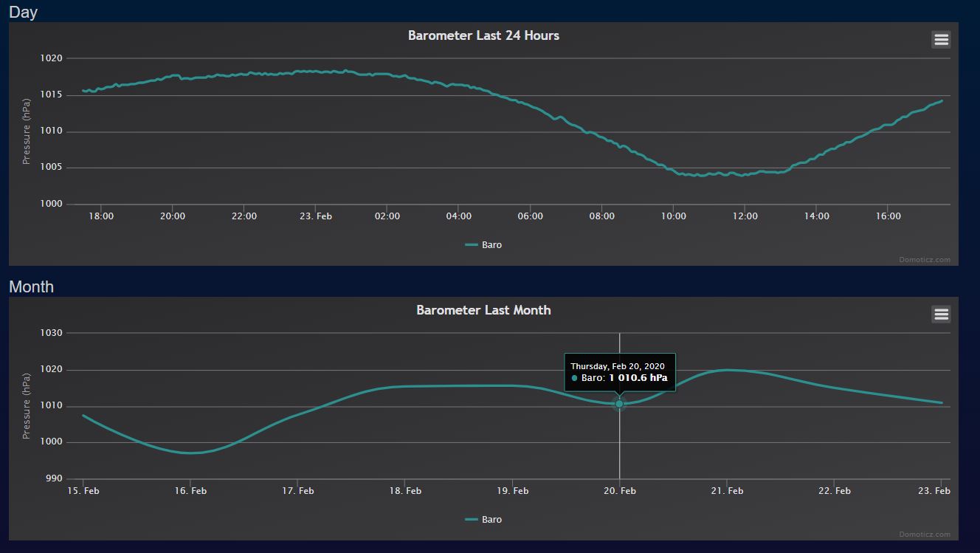This screenshot has width=980, height=553.
Task: Open the Barometer Last Month chart menu
Action: 941,315
